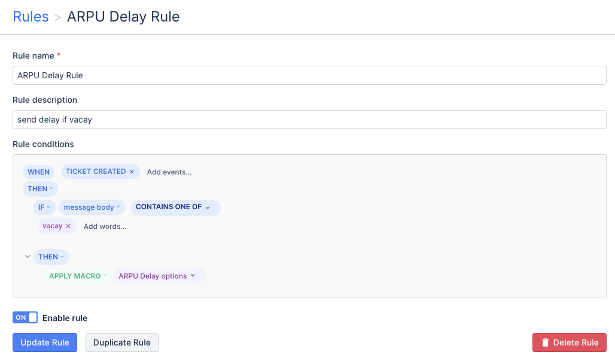Open the CONTAINS ONE OF operator dropdown
The width and height of the screenshot is (615, 364).
(175, 207)
